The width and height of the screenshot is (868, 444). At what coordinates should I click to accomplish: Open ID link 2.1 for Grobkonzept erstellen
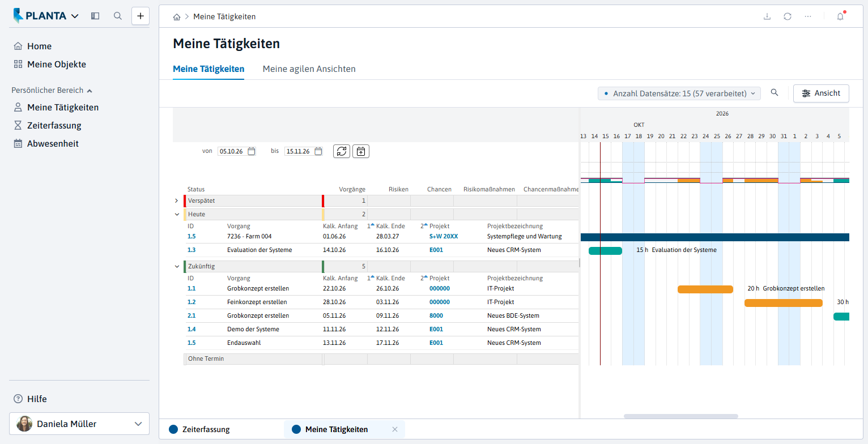192,315
